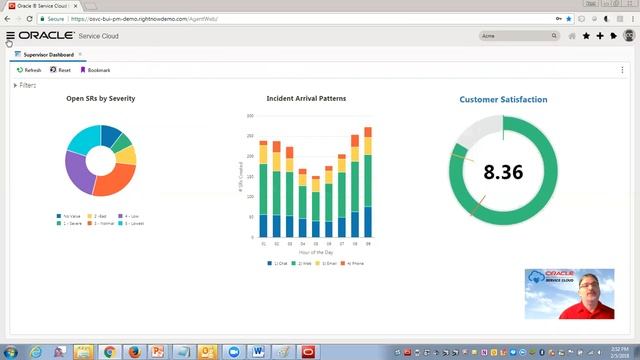
Task: Click browser back arrow
Action: tap(7, 19)
